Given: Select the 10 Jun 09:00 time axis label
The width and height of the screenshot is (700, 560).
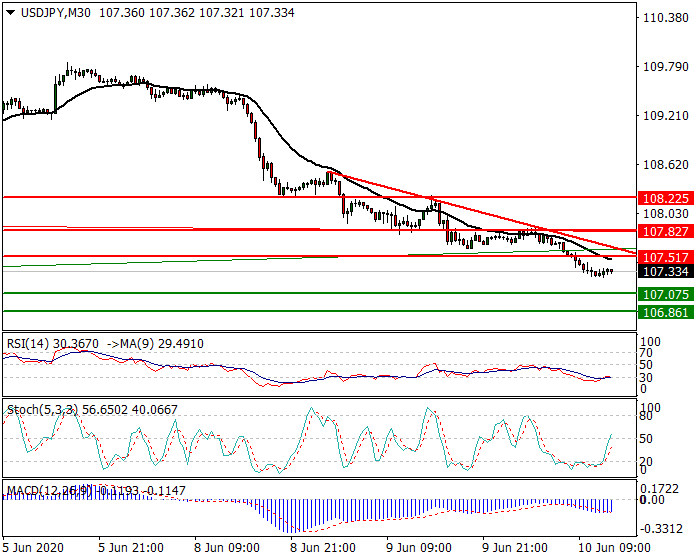Looking at the screenshot, I should [614, 547].
